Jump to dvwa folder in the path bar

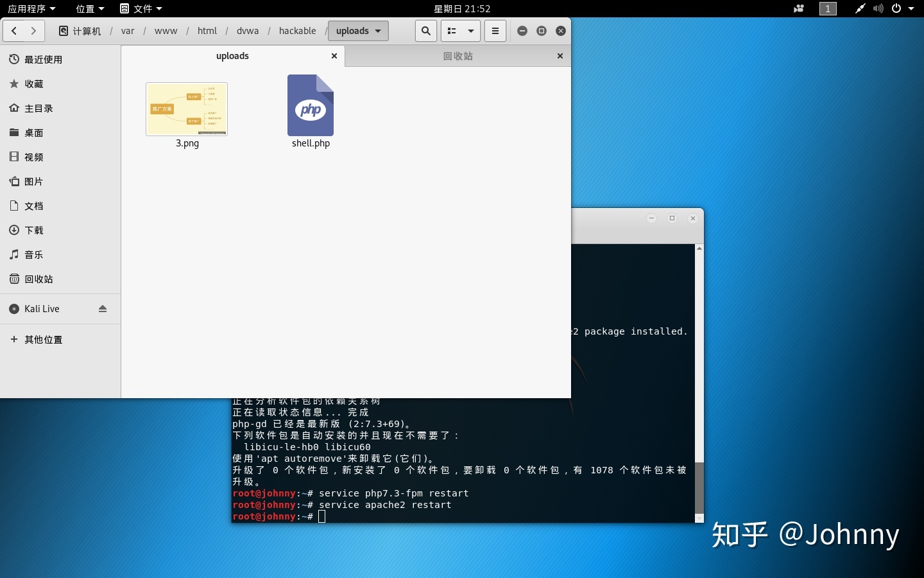click(248, 31)
